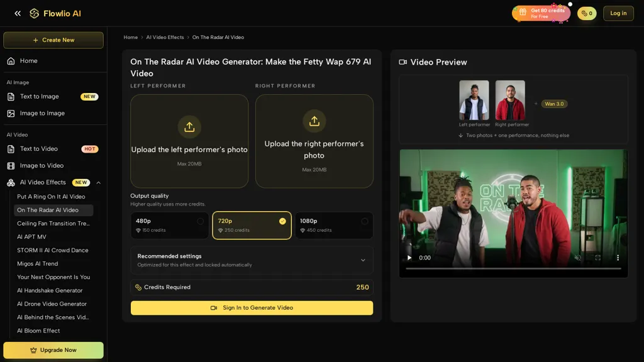
Task: Click the right performer sample thumbnail
Action: coord(510,100)
